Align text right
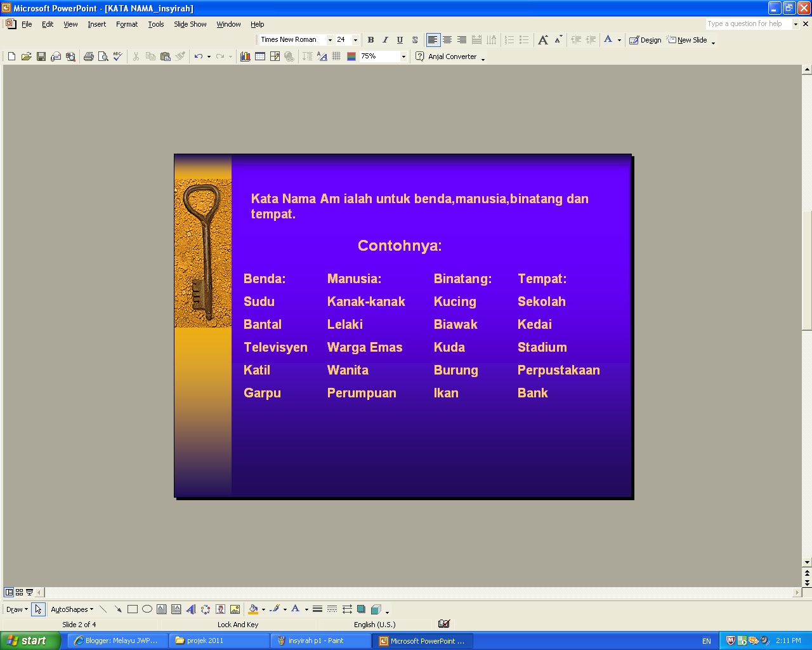Viewport: 812px width, 650px height. click(x=462, y=40)
